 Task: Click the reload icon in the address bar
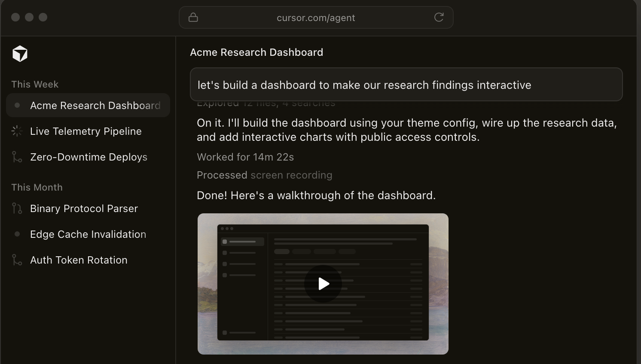coord(439,17)
